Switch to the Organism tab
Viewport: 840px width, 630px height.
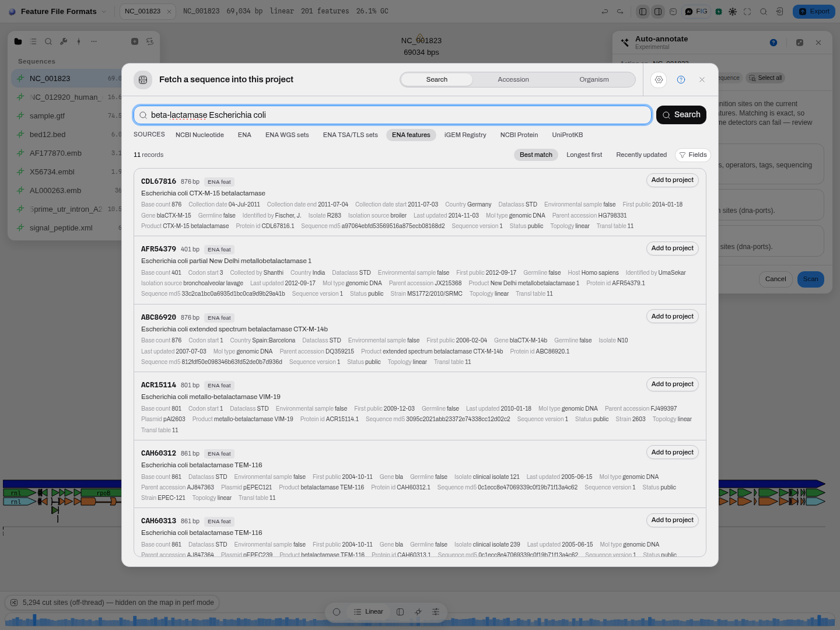tap(594, 79)
